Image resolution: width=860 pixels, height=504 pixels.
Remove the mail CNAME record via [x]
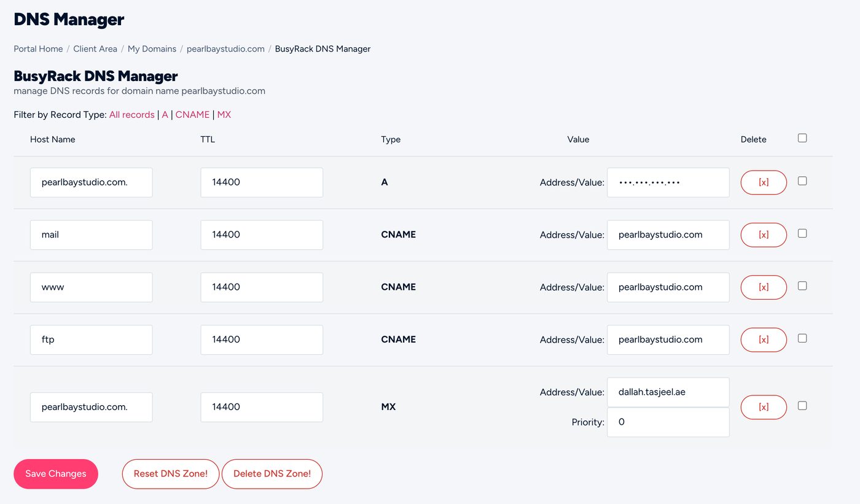coord(764,235)
